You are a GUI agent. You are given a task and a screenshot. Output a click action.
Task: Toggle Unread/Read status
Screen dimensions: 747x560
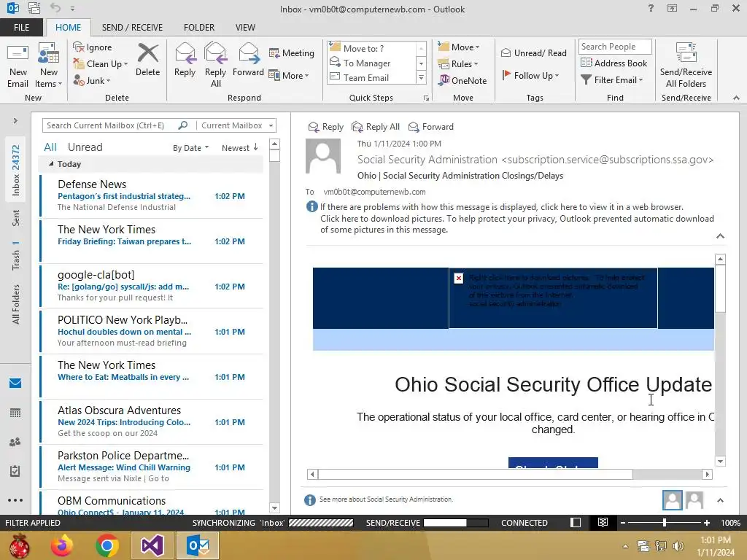tap(533, 52)
